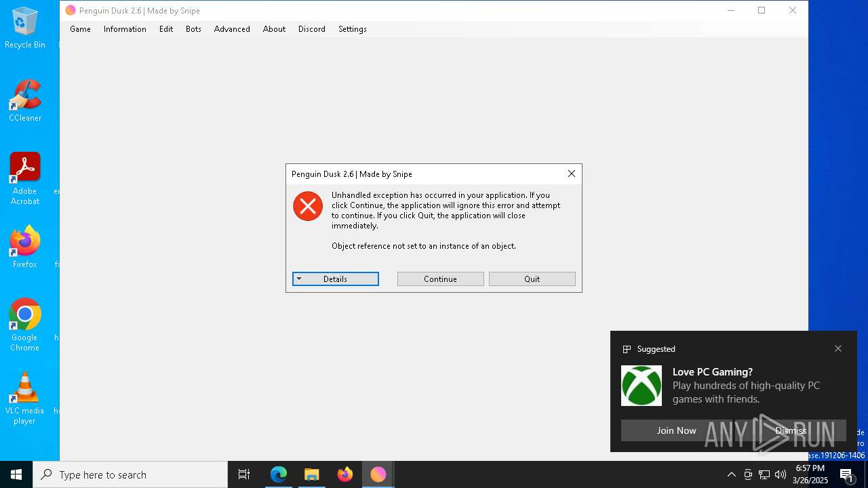Open the Advanced menu
Screen dimensions: 868x488
coord(232,29)
